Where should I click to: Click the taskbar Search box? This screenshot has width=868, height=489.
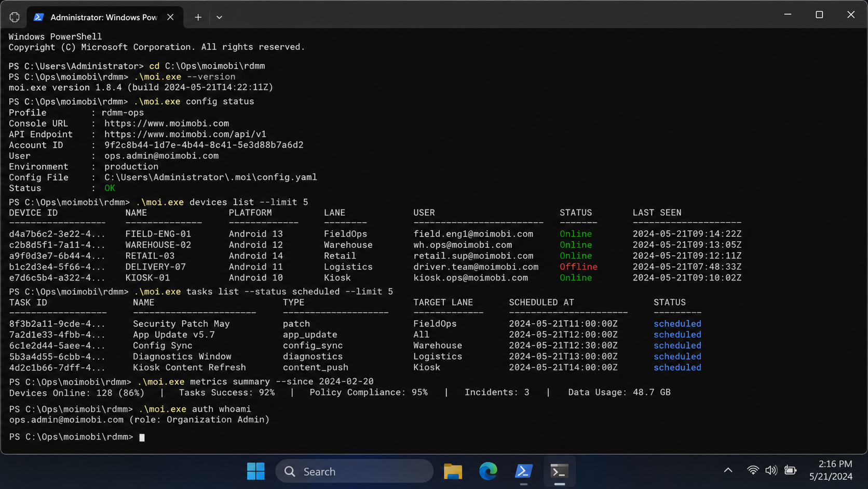(354, 471)
